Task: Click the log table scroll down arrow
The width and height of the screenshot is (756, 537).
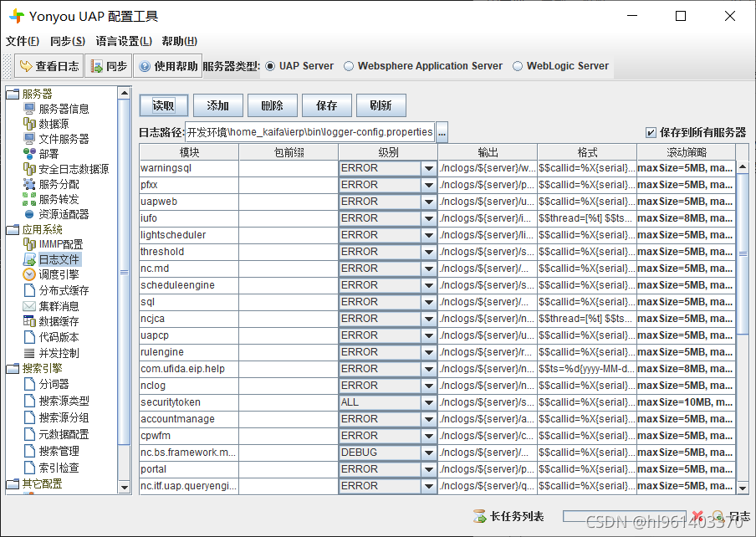Action: point(743,488)
